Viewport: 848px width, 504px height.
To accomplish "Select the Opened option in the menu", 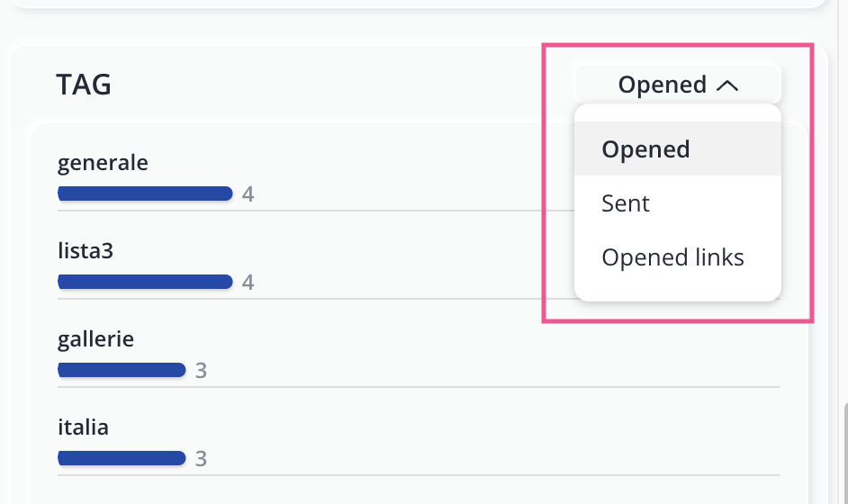I will click(645, 149).
